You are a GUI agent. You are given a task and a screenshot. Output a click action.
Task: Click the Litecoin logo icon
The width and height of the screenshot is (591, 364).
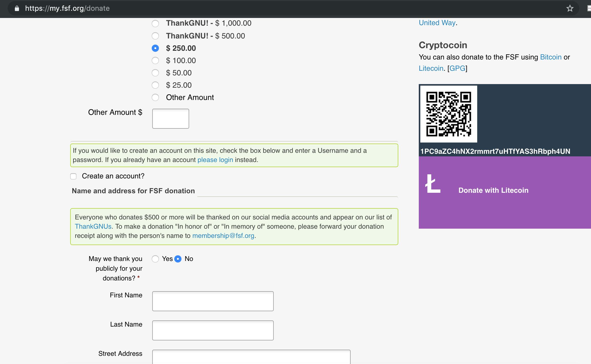pyautogui.click(x=433, y=184)
